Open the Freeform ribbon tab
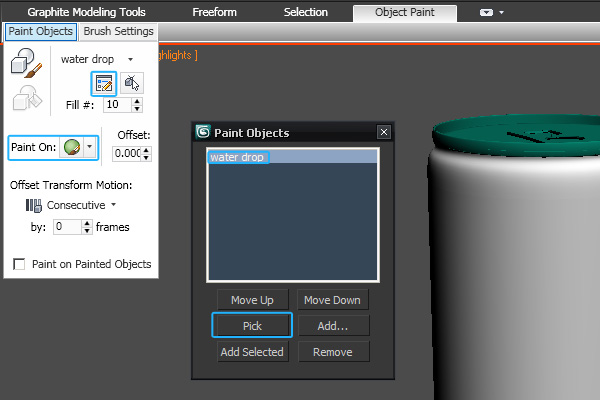This screenshot has height=400, width=600. tap(214, 12)
